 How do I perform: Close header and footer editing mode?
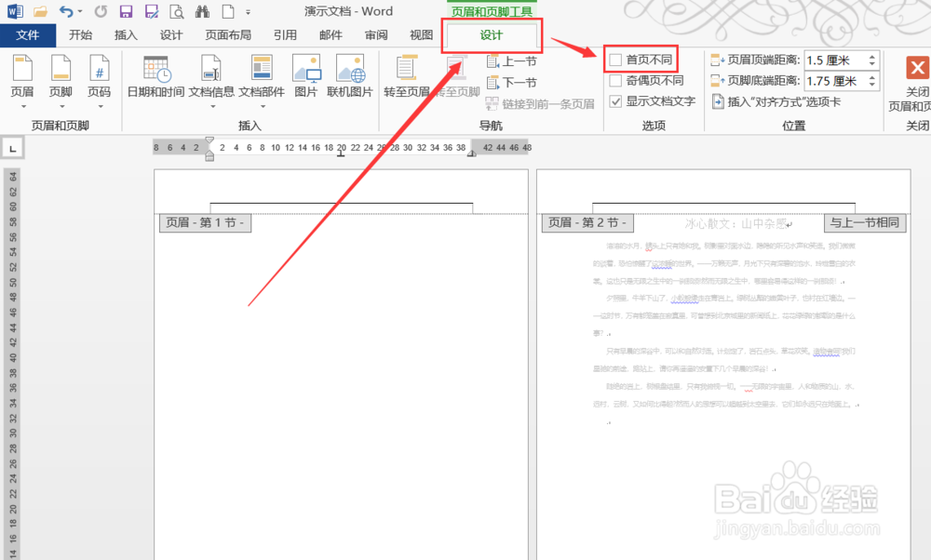(x=918, y=67)
